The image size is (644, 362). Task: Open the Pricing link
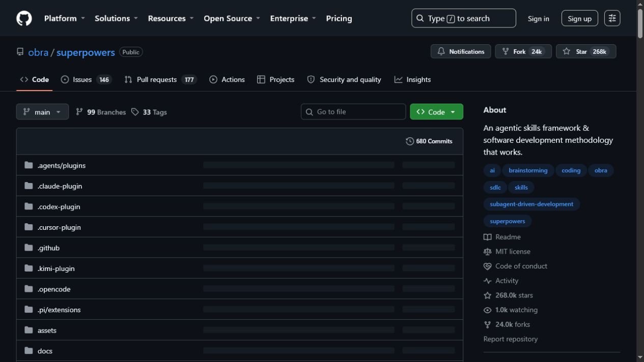point(339,18)
